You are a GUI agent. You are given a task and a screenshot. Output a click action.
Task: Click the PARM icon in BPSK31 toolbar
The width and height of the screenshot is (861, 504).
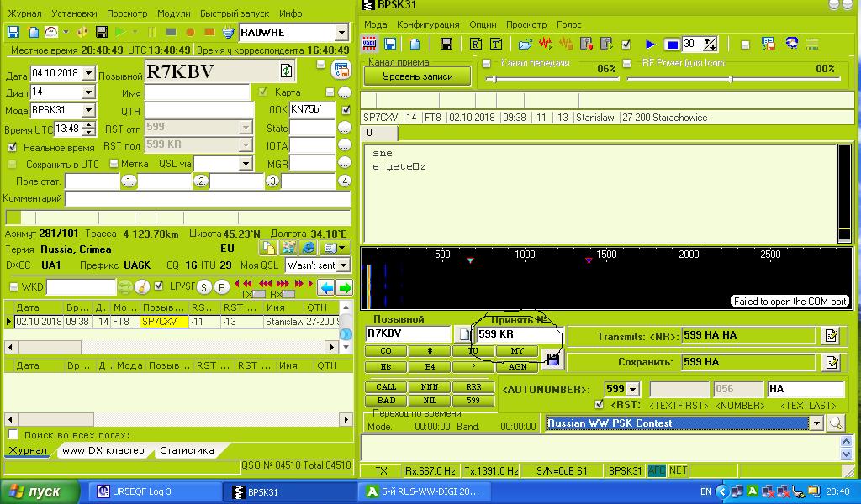pyautogui.click(x=369, y=44)
